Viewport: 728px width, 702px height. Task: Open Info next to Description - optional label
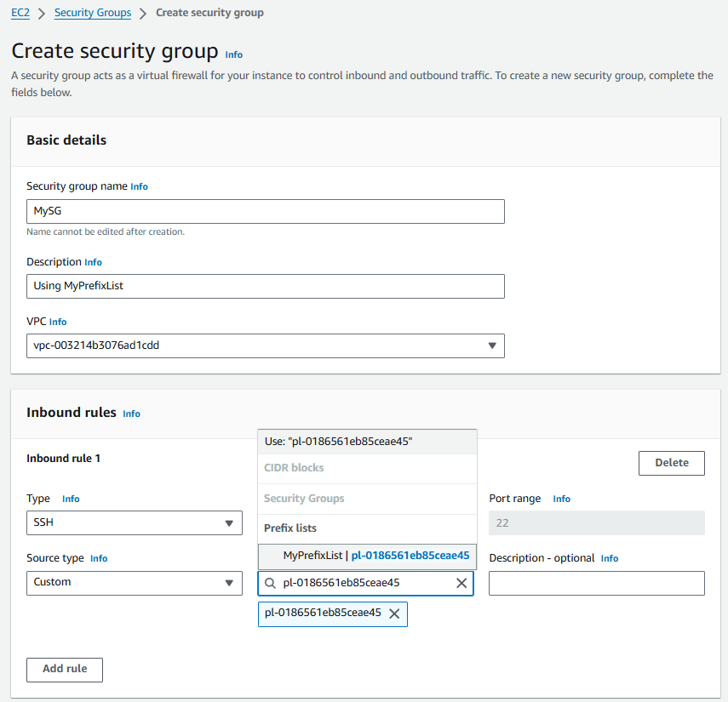click(x=610, y=558)
